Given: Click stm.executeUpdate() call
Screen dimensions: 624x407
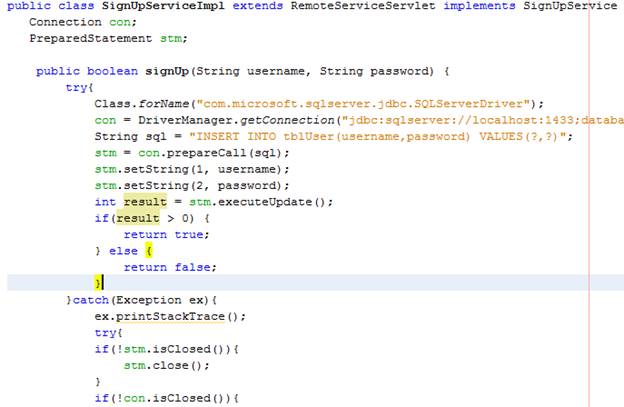Looking at the screenshot, I should tap(261, 202).
